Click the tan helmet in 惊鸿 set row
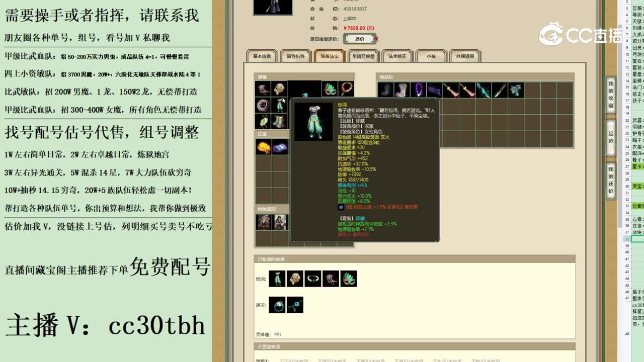 pos(295,279)
